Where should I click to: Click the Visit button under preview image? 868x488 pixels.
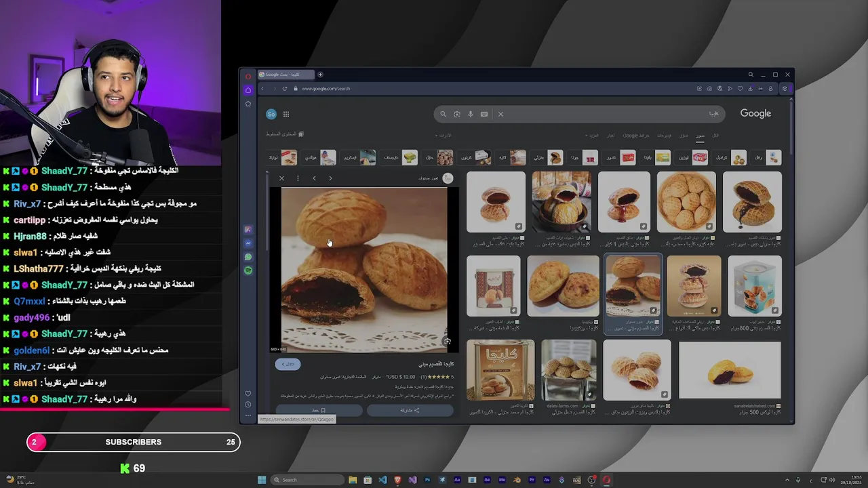tap(288, 364)
